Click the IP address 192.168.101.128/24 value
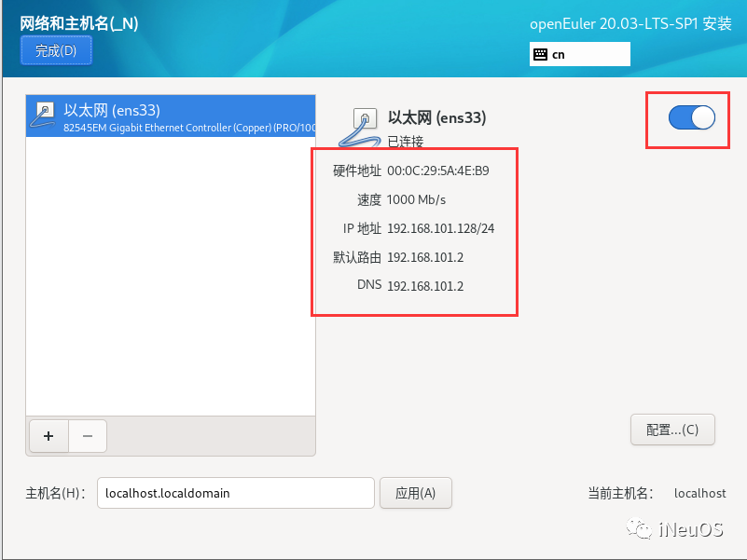This screenshot has width=747, height=560. pos(441,228)
